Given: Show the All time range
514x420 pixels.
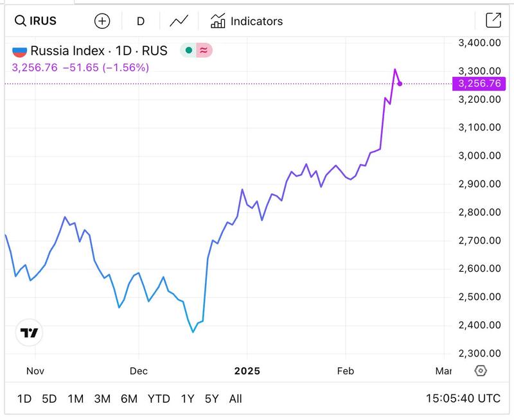Looking at the screenshot, I should (235, 399).
